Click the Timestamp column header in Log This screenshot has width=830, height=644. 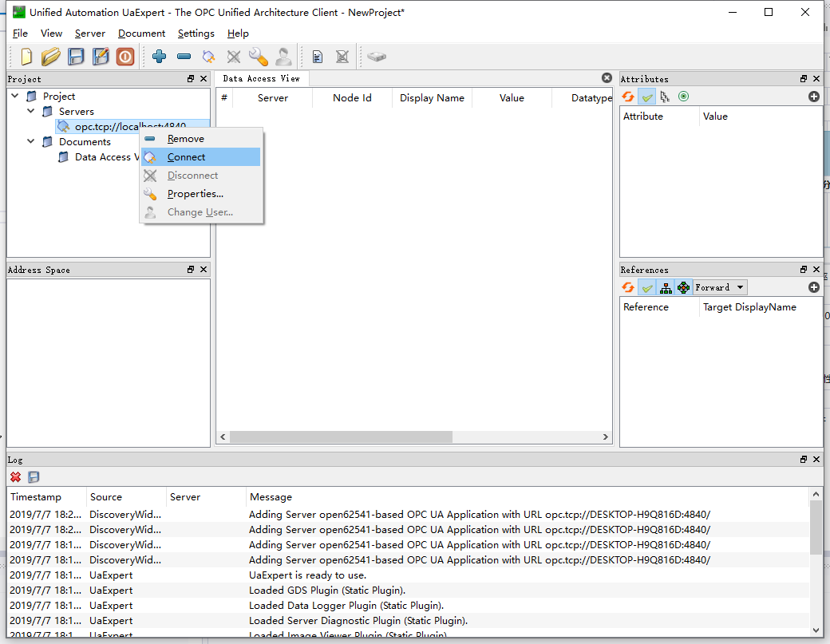click(47, 497)
